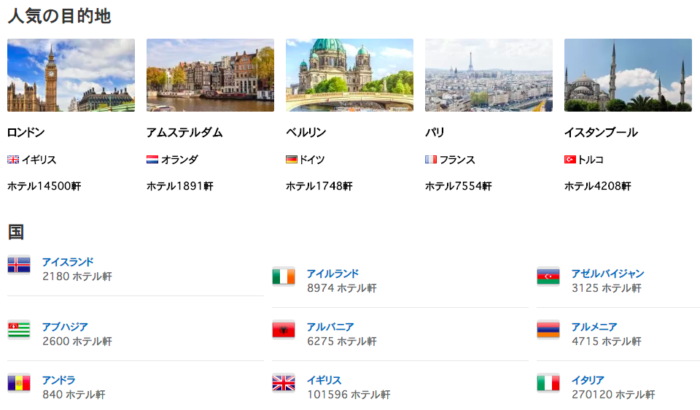Click the Ireland flag icon
Viewport: 700px width, 410px height.
pyautogui.click(x=284, y=276)
